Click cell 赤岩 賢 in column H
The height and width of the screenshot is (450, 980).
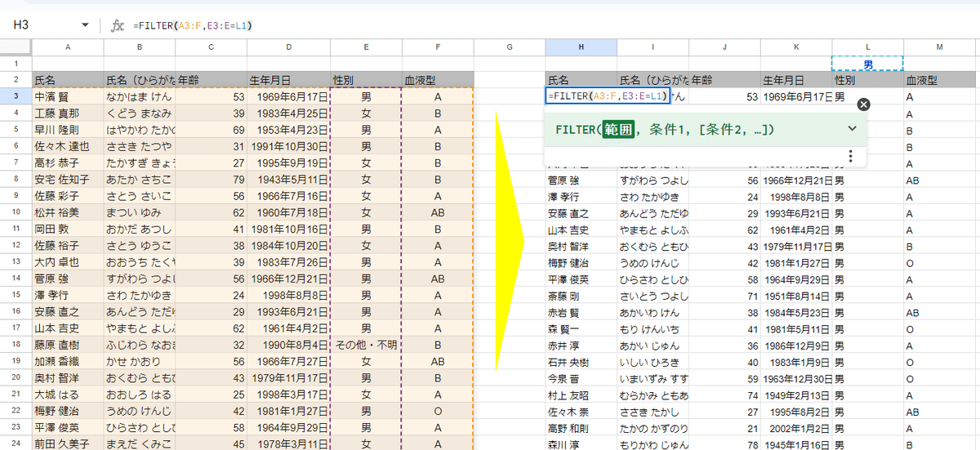(581, 312)
